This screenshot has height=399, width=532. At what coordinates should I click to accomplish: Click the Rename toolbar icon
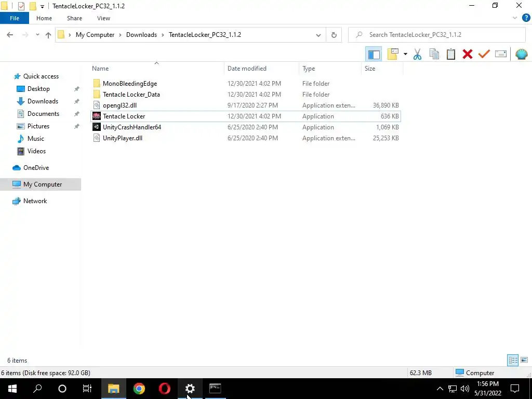501,54
